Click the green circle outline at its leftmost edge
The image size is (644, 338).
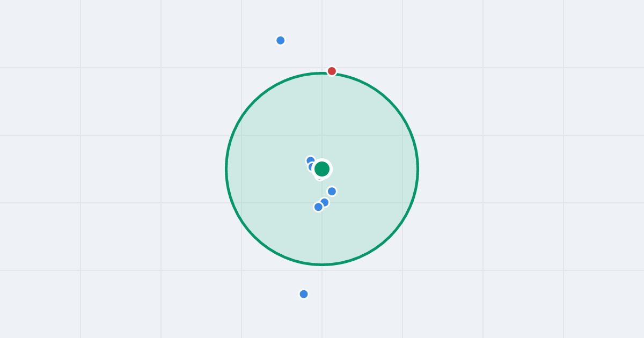coord(226,169)
